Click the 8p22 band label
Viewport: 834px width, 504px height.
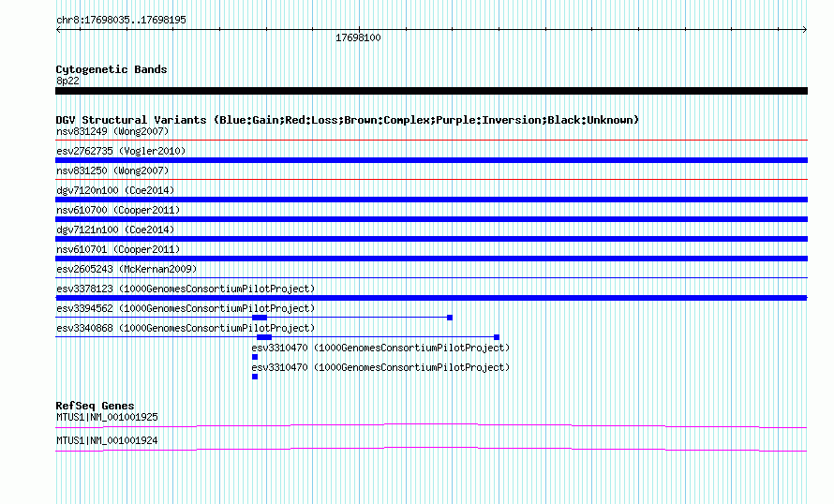coord(67,81)
